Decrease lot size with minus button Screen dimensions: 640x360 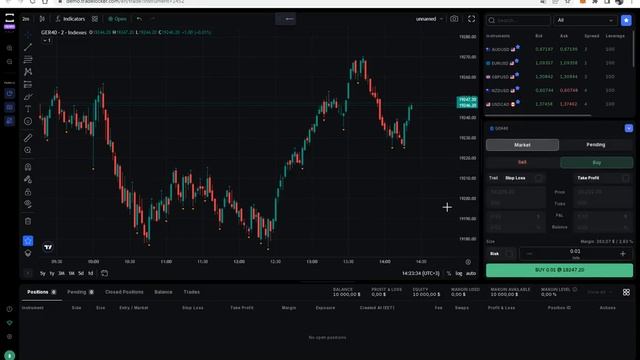tap(529, 254)
